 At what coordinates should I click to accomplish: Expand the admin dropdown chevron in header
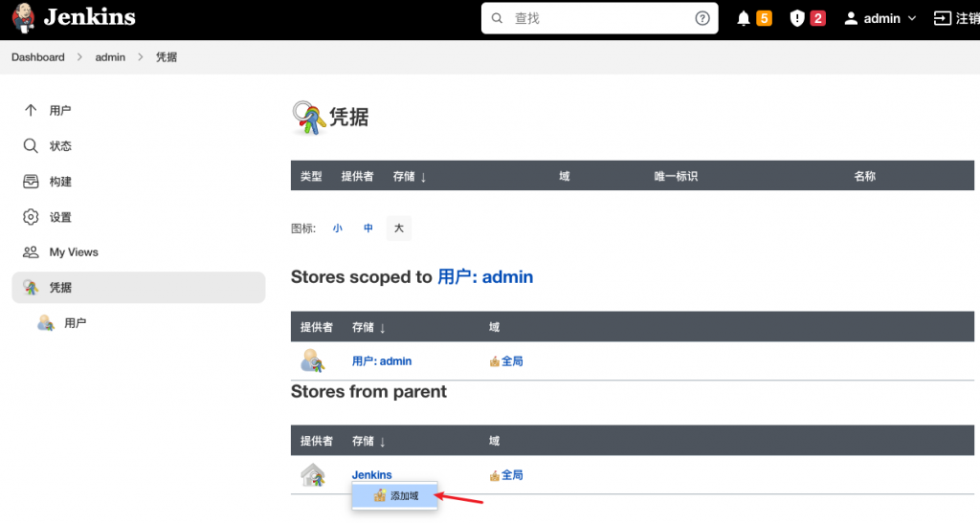coord(912,19)
